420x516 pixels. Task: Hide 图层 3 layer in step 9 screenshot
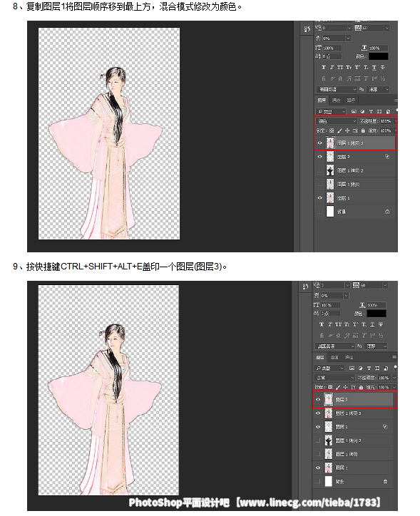coord(318,400)
